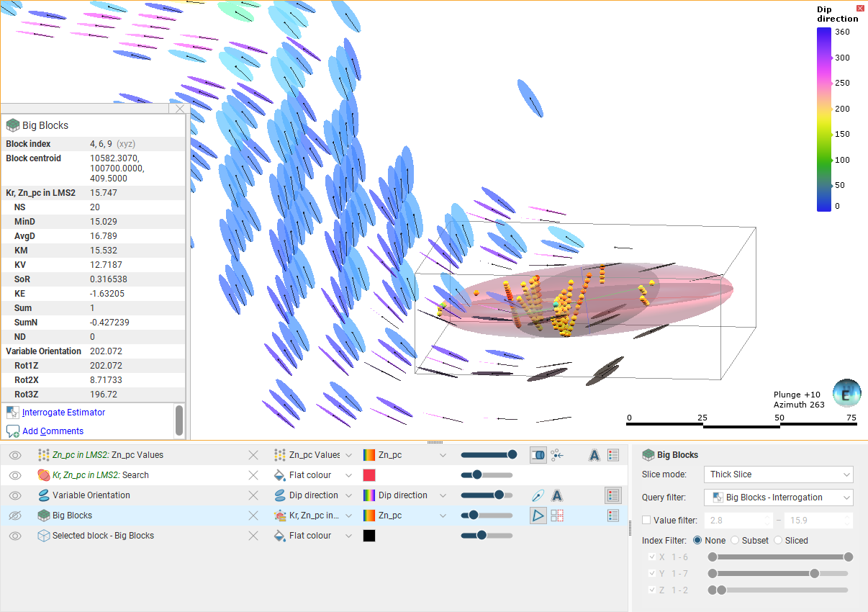Viewport: 868px width, 612px height.
Task: Choose the Sliced index filter option
Action: pyautogui.click(x=778, y=540)
